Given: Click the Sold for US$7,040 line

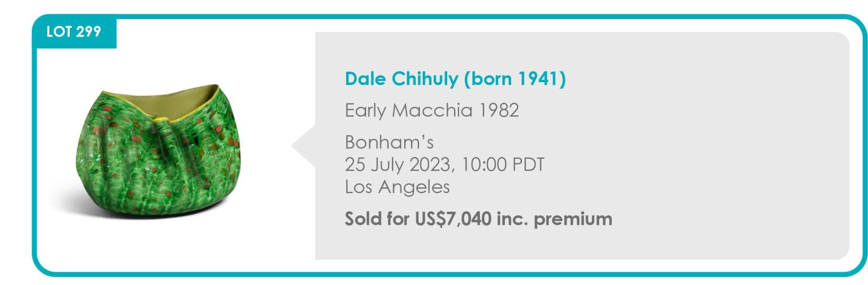Looking at the screenshot, I should 478,218.
